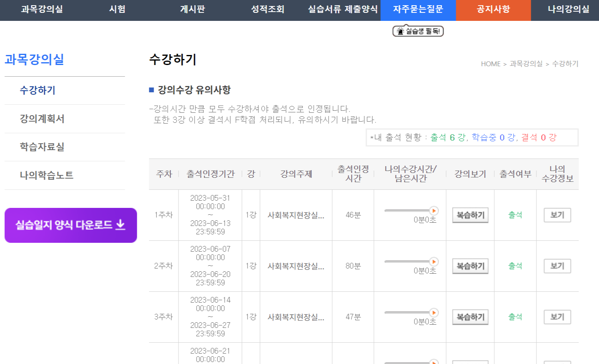Click 실습일지 양식 다운로드 button

click(x=71, y=225)
